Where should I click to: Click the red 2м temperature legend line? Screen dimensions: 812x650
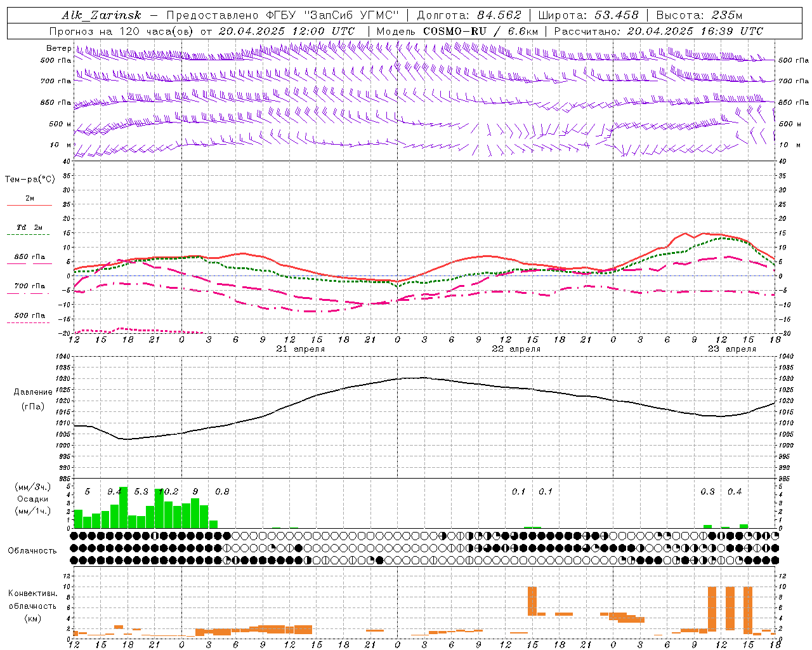[x=29, y=205]
